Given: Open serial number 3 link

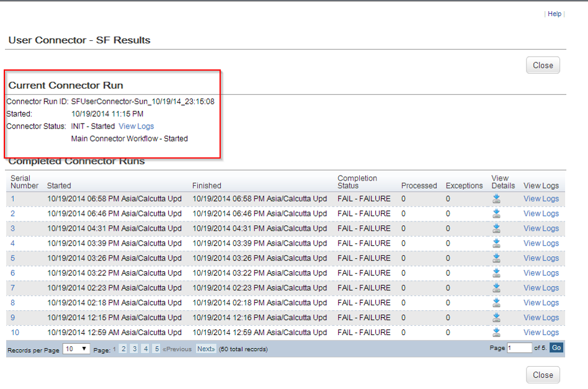Looking at the screenshot, I should pos(13,228).
